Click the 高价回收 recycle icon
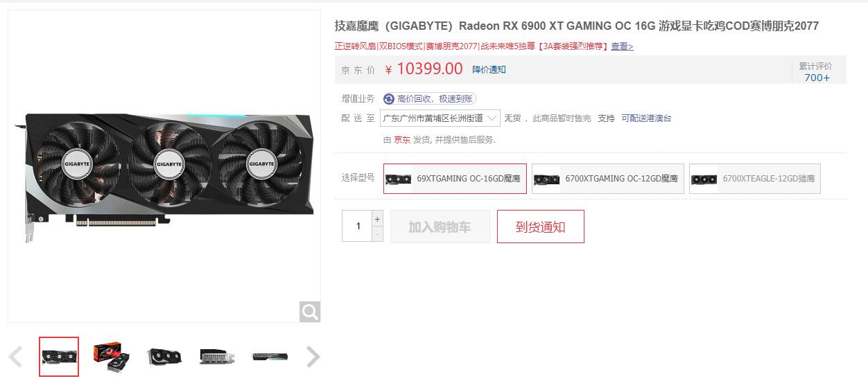868x390 pixels. coord(389,99)
